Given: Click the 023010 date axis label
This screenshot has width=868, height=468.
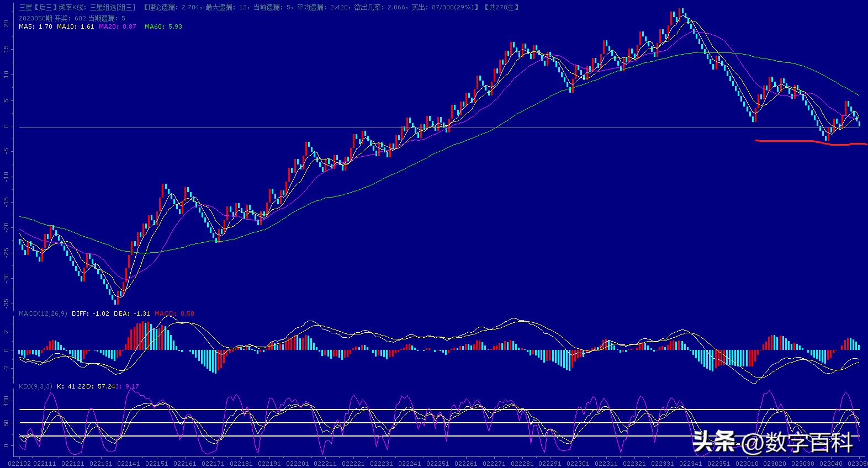Looking at the screenshot, I should [747, 464].
